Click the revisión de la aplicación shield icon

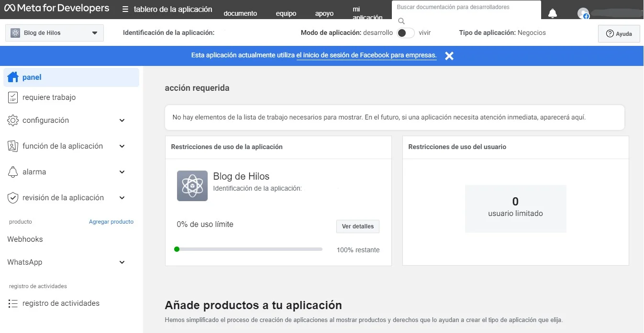pos(13,198)
